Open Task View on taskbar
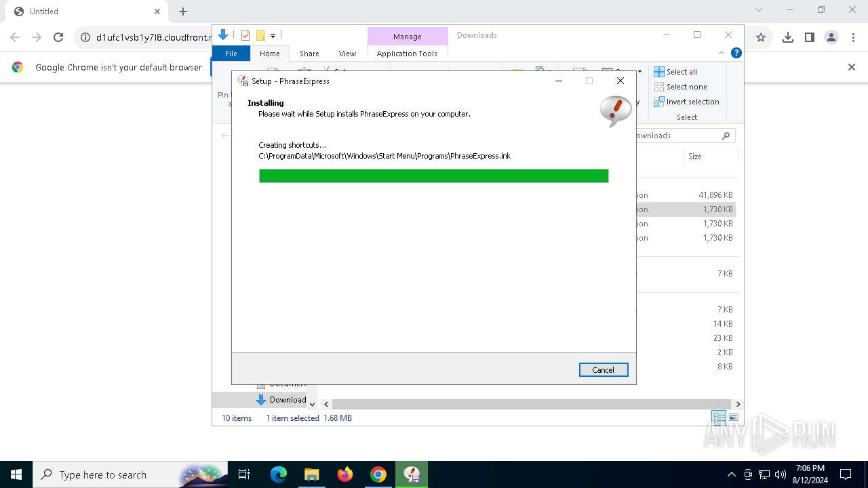This screenshot has width=868, height=488. click(x=244, y=474)
